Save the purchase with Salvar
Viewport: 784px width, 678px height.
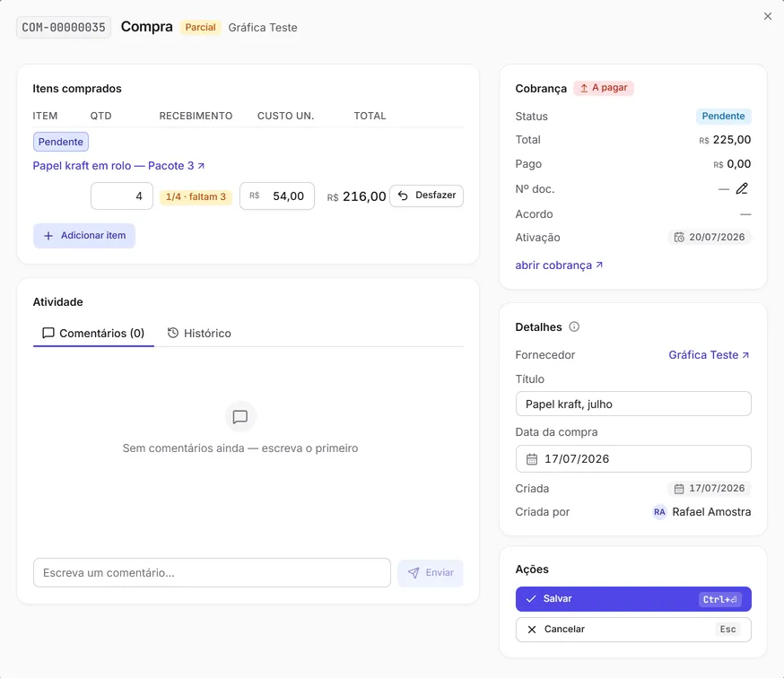[x=633, y=599]
